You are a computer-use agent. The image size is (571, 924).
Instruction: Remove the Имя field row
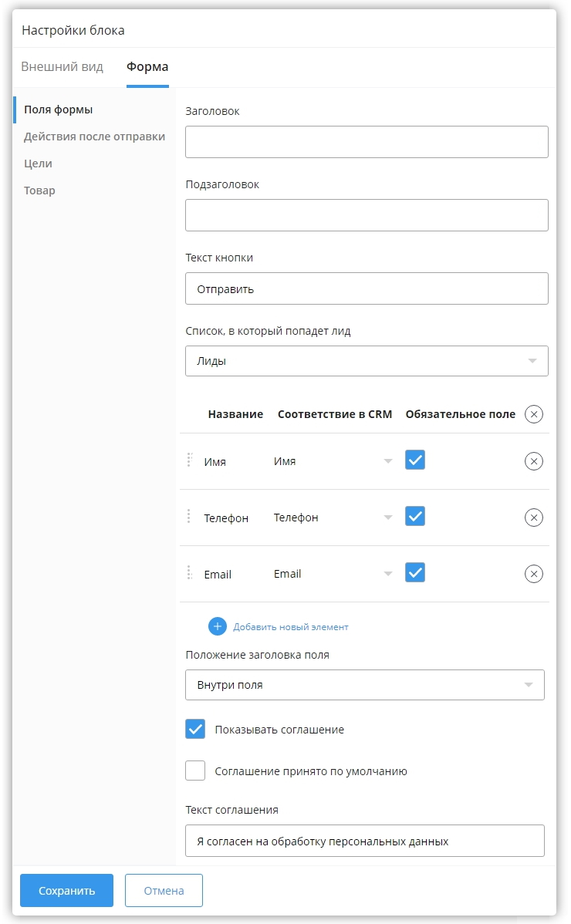tap(533, 461)
